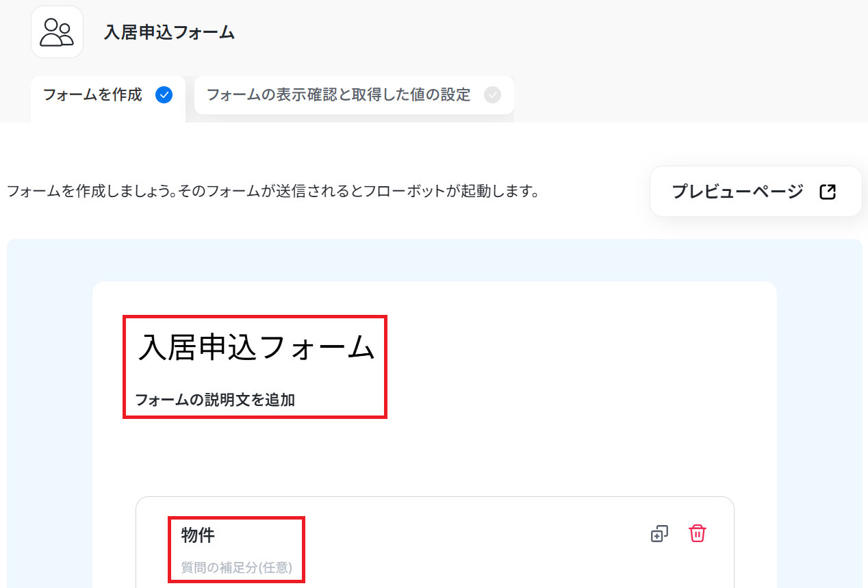Click the blank white area of the form card
Viewport: 868px width, 588px height.
coord(582,370)
